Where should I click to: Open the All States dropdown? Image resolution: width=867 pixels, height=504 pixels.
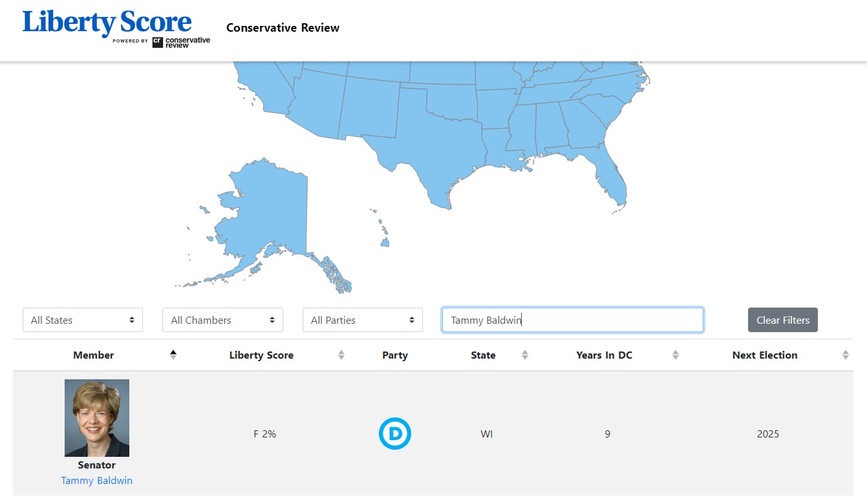click(83, 320)
